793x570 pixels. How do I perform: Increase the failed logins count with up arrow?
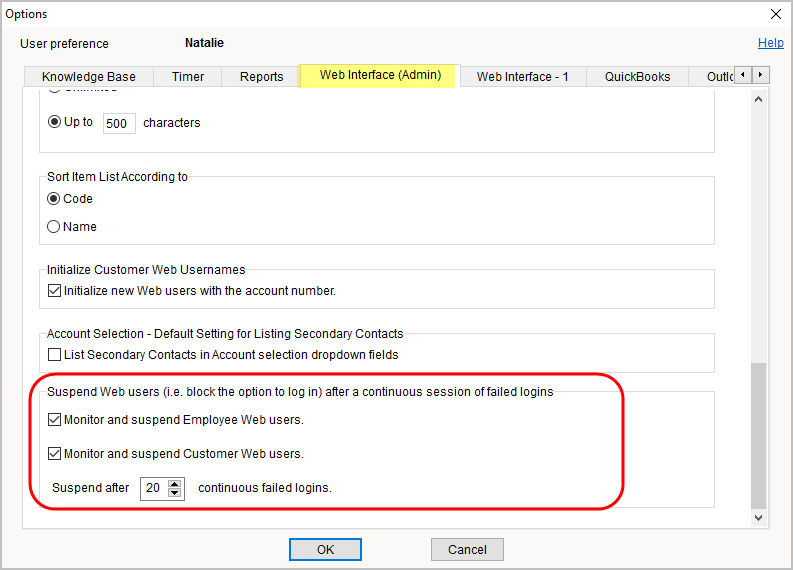pyautogui.click(x=176, y=483)
